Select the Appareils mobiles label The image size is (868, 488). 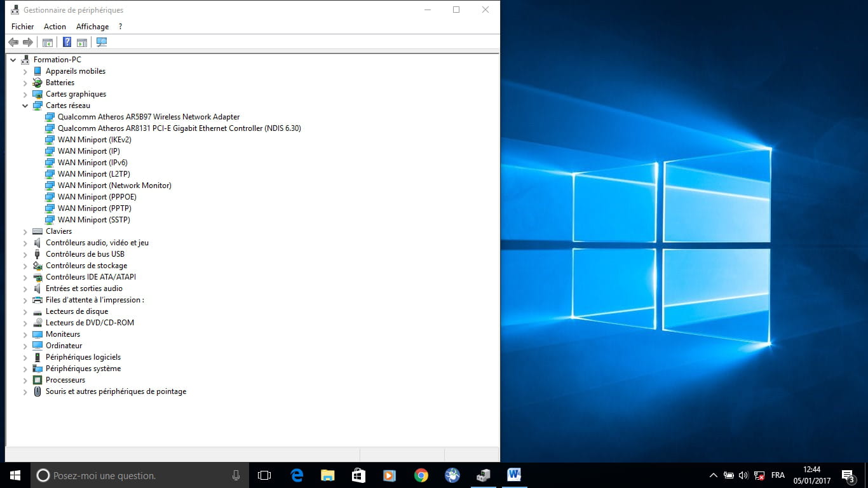coord(76,71)
